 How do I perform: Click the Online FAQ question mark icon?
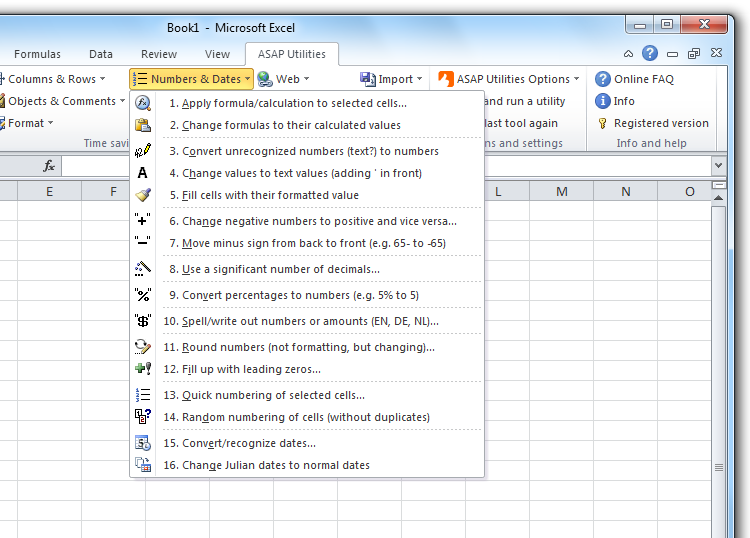tap(603, 79)
